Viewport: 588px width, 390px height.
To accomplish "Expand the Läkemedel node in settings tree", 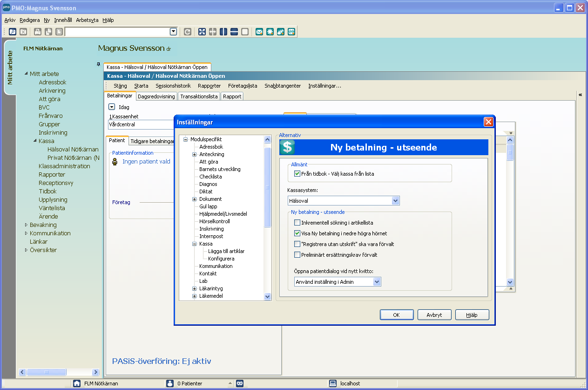I will click(x=195, y=296).
